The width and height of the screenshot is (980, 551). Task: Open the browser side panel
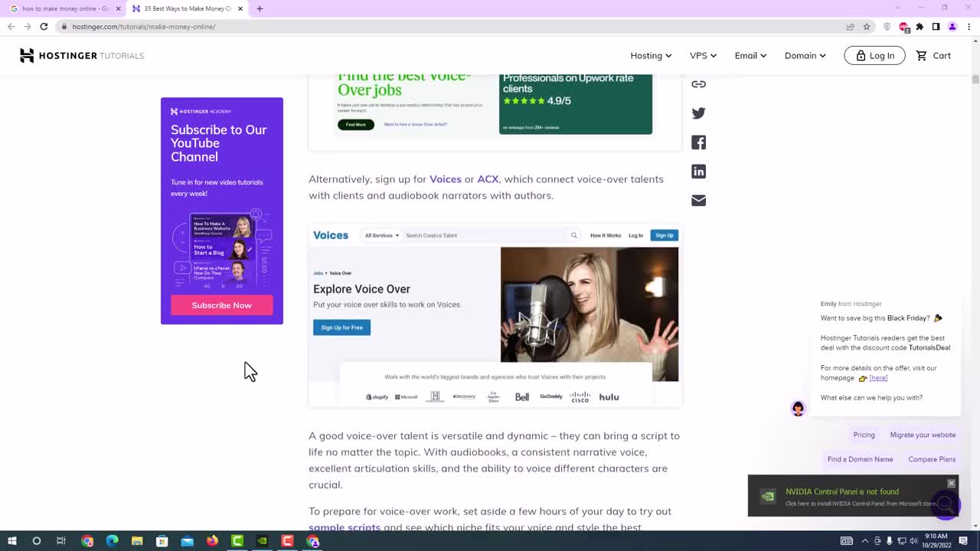click(x=936, y=26)
